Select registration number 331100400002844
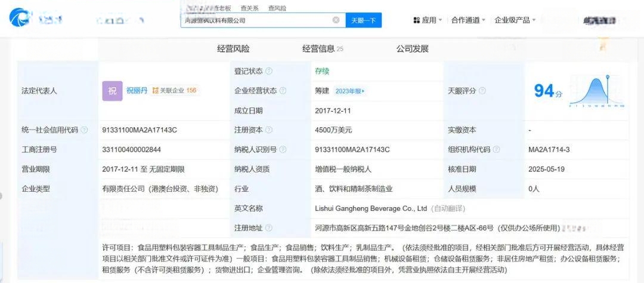 131,150
